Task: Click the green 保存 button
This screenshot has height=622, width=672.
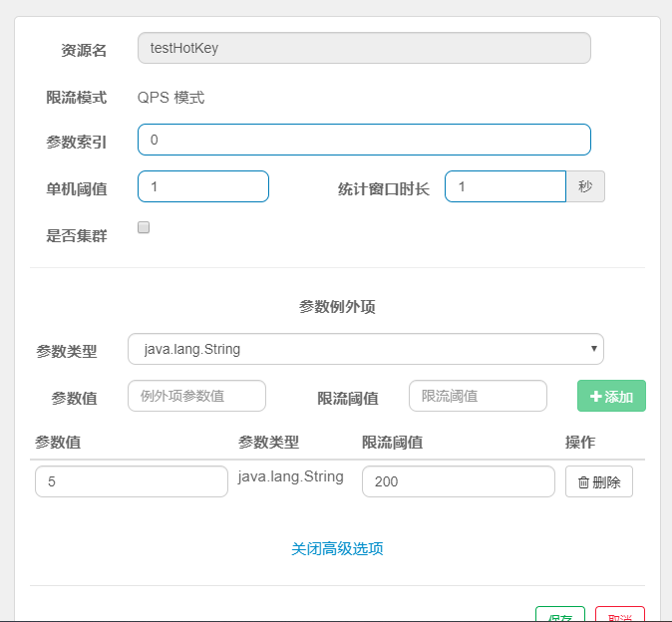Action: (x=559, y=616)
